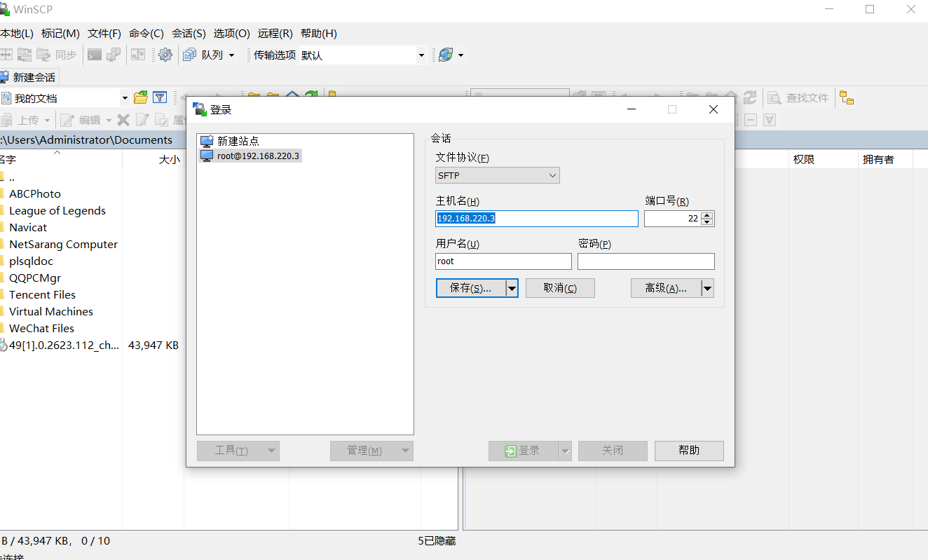Open the 管理 dropdown button
The image size is (928, 560).
tap(371, 451)
